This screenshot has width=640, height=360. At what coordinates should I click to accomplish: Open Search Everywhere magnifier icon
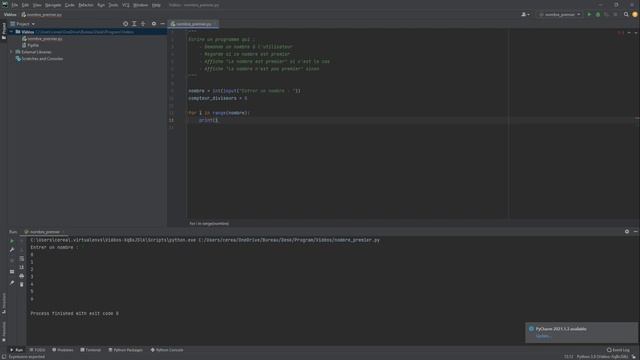pos(626,14)
